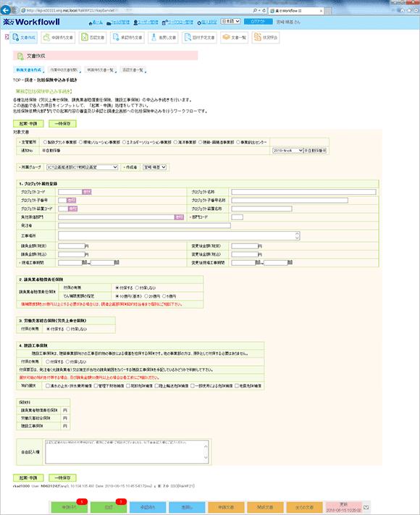This screenshot has height=515, width=420.
Task: Click the purple 参照 button beside プロジェクトコード
Action: [x=87, y=192]
